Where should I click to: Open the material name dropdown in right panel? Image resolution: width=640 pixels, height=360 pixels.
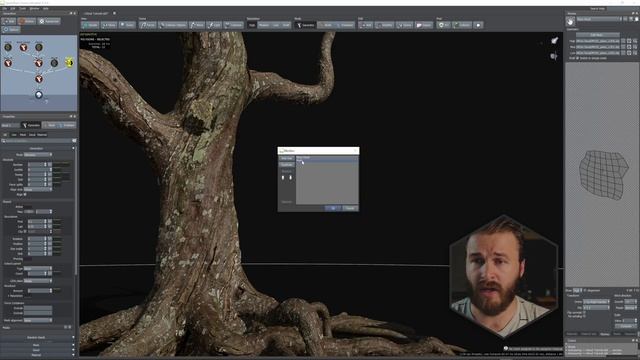599,19
